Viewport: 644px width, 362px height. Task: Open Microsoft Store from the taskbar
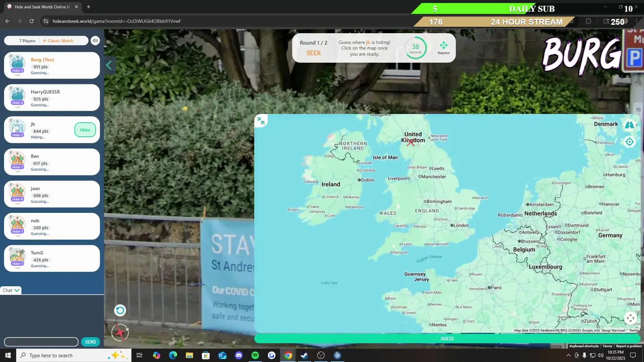[206, 355]
